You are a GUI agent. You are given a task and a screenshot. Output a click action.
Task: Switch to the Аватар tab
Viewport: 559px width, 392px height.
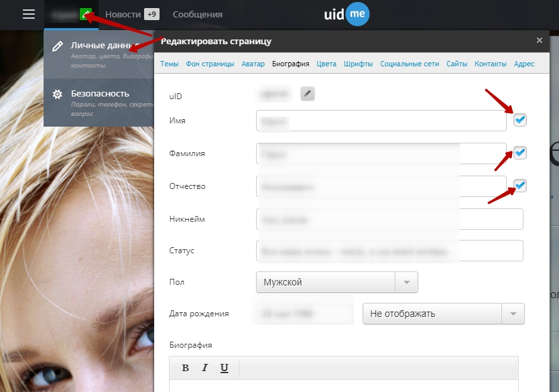(253, 64)
